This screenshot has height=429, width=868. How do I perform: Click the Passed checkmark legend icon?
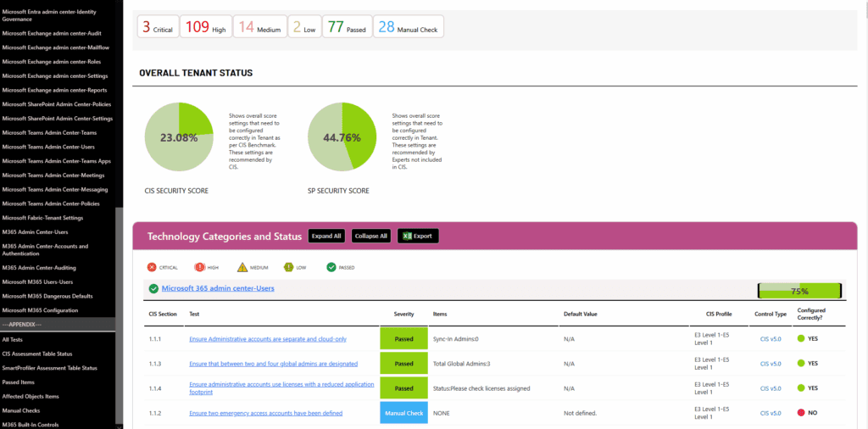tap(331, 267)
